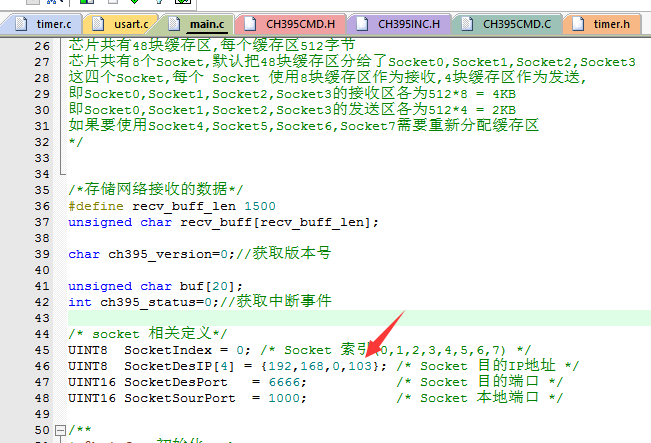This screenshot has height=443, width=651.
Task: Click the '//获取版本号' comment
Action: pos(284,253)
